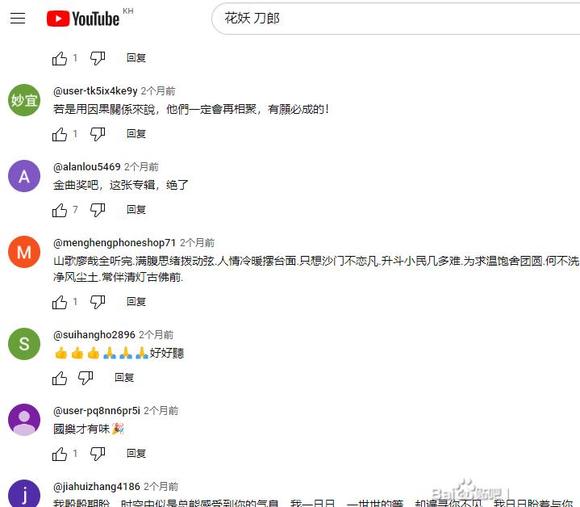Like the comment by @menghengphoneshop71
Image resolution: width=580 pixels, height=507 pixels.
60,302
